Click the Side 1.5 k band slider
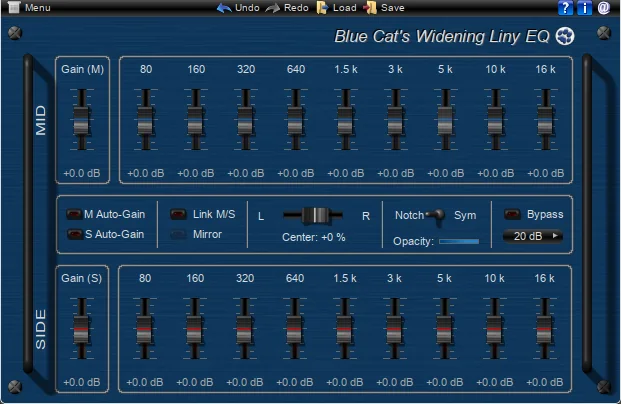The height and width of the screenshot is (404, 621). (x=344, y=329)
